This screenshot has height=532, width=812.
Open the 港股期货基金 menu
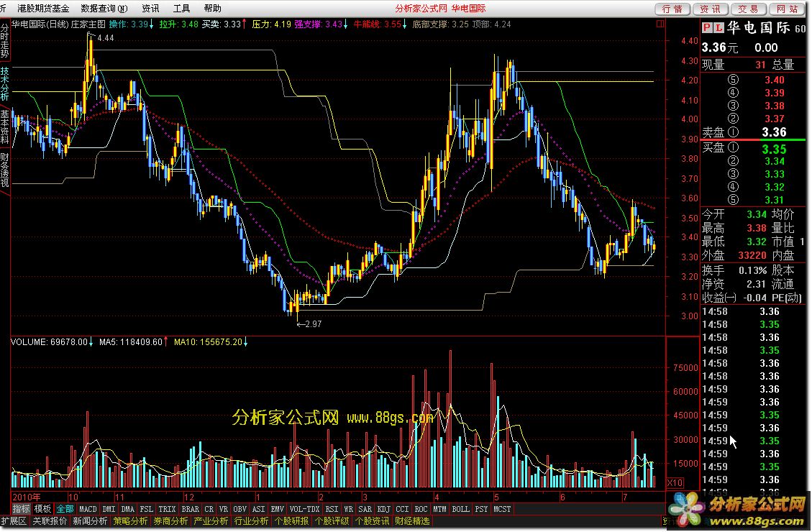tap(43, 9)
